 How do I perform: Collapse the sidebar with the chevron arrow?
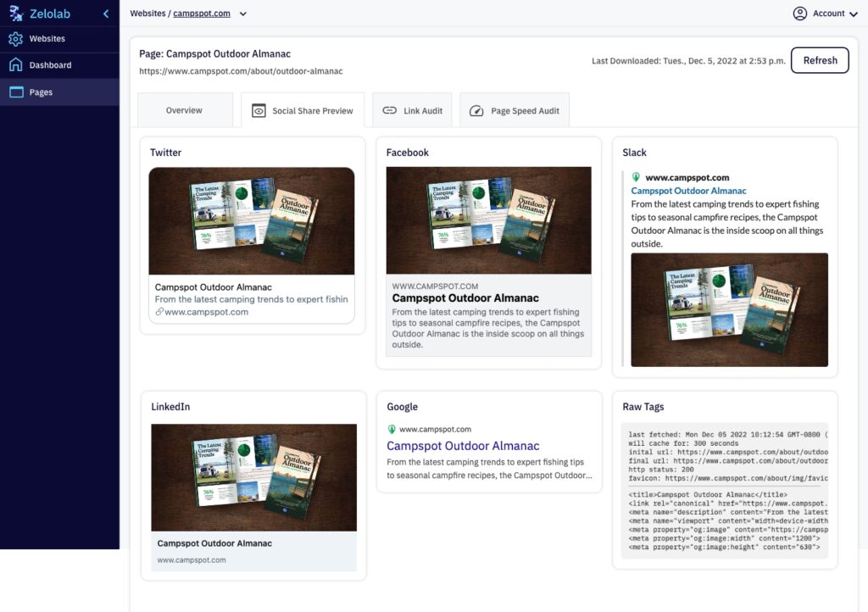coord(106,14)
